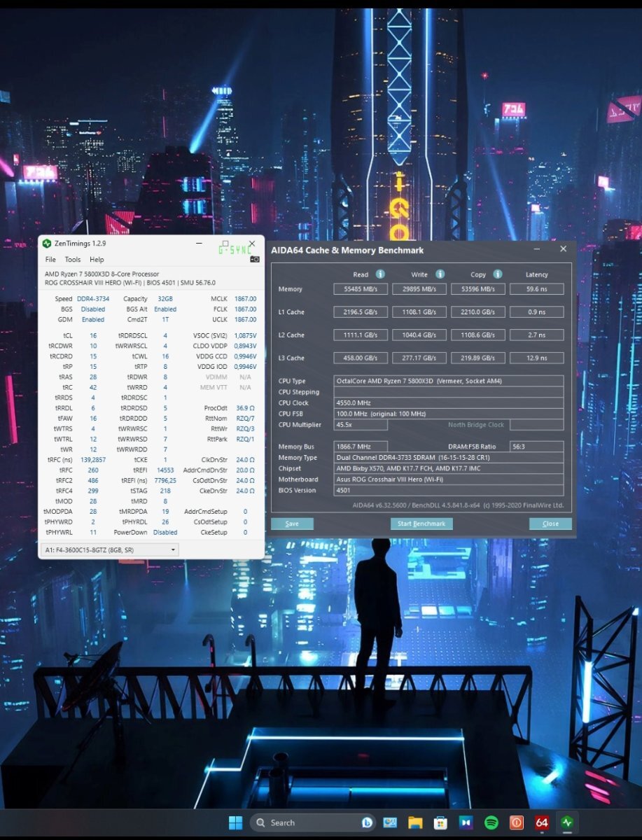Expand the A1: F4-3600C15-8GTZ module dropdown
Screen dimensions: 642x840
110,550
